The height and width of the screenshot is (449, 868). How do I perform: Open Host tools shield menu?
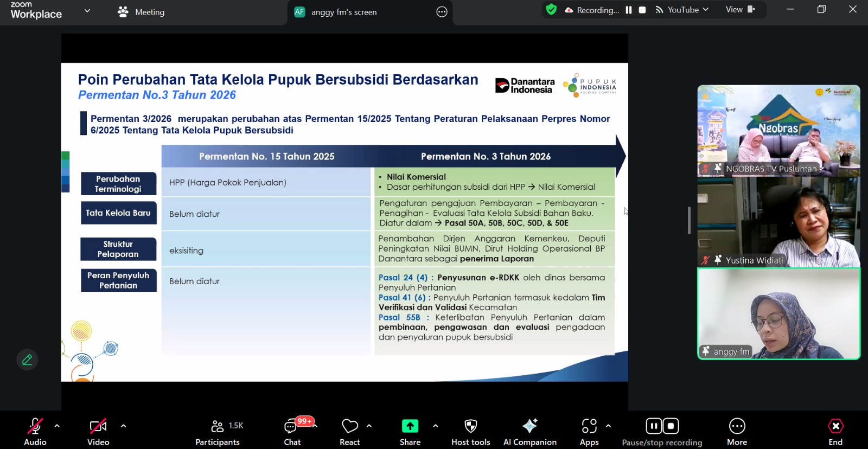471,432
